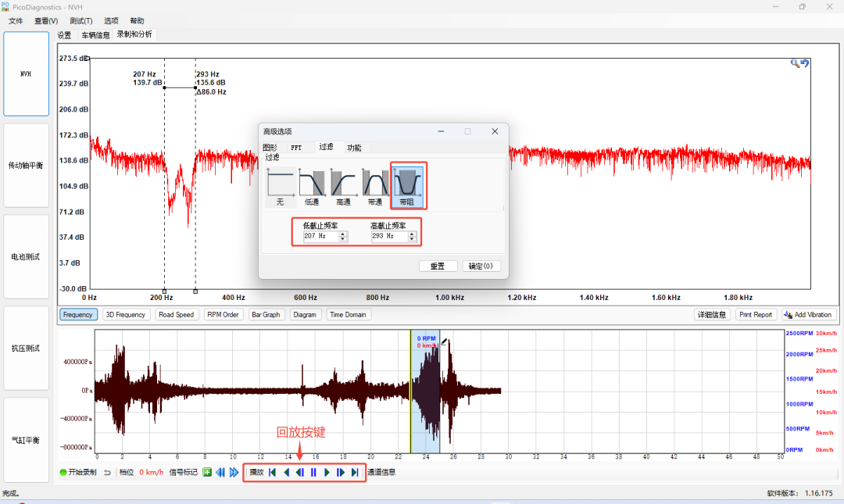Switch to the 设置 tab

64,35
